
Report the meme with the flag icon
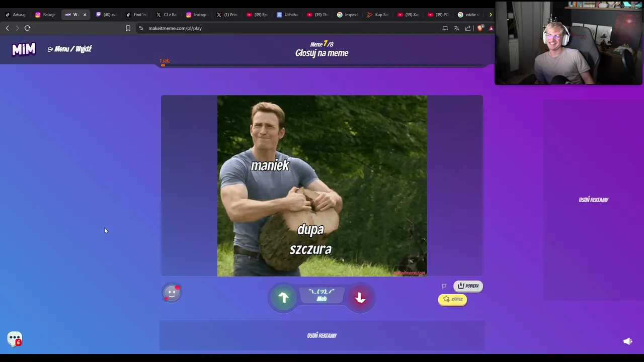tap(444, 286)
